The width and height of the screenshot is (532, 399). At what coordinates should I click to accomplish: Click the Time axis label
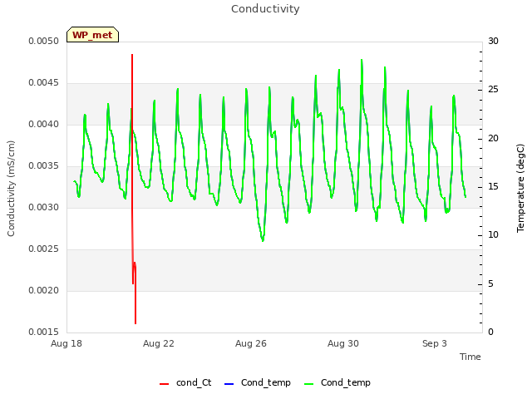point(470,357)
